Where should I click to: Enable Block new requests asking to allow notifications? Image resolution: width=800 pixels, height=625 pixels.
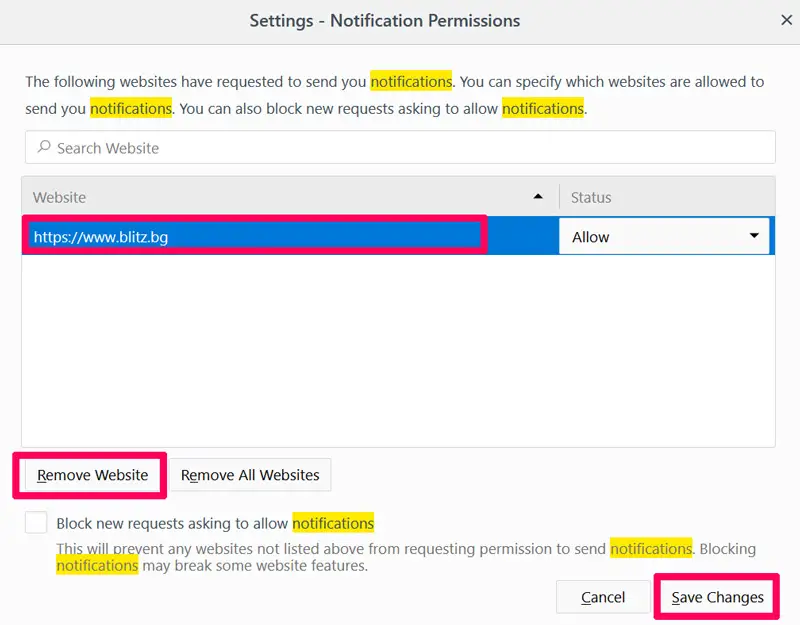36,522
